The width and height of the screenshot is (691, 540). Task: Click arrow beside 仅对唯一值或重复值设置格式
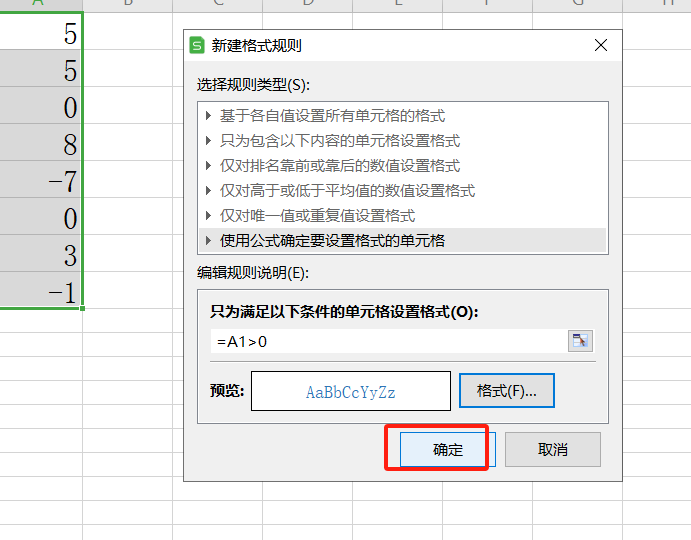click(x=208, y=216)
